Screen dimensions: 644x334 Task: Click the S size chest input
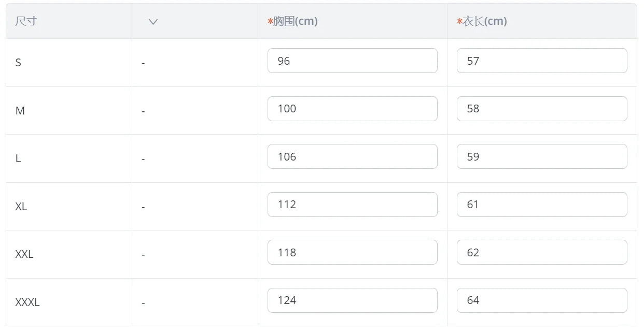point(352,61)
